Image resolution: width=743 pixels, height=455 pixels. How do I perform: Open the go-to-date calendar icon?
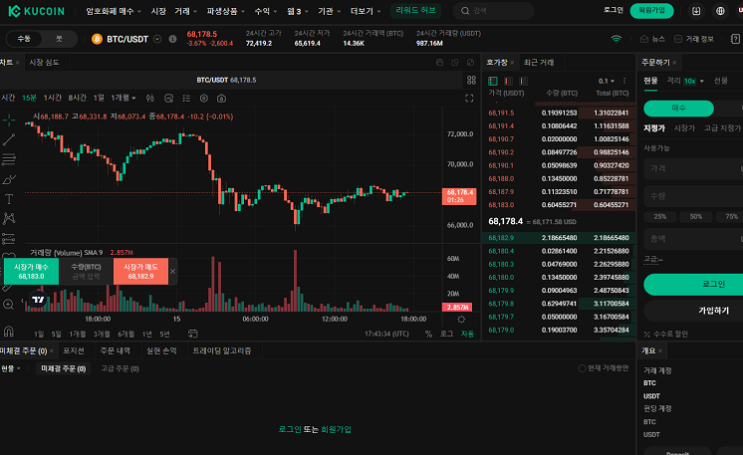(192, 334)
